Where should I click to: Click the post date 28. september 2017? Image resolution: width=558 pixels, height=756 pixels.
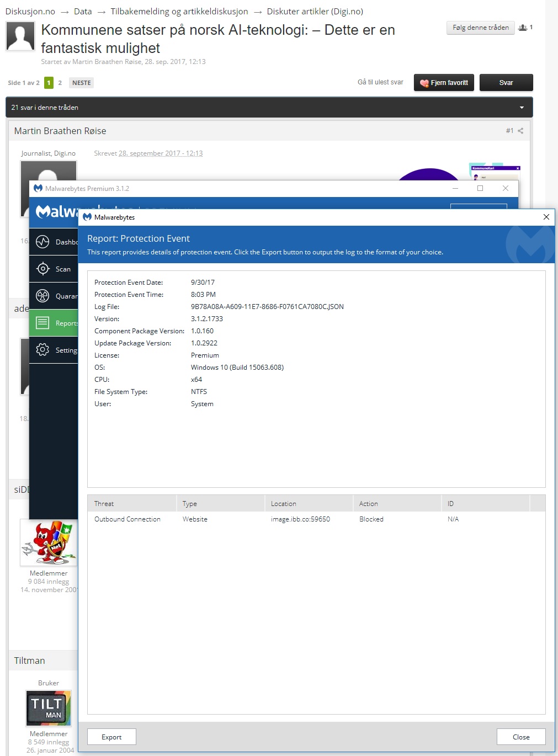(x=161, y=153)
